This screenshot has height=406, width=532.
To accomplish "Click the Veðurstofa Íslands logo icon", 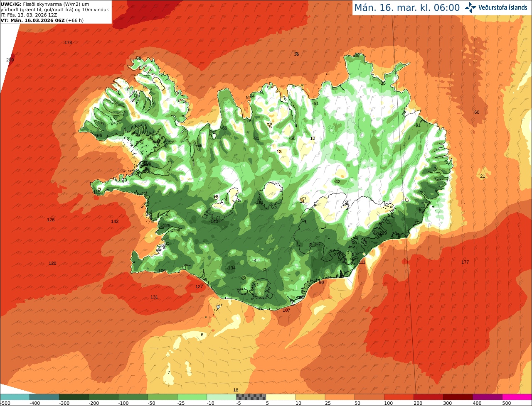I will pyautogui.click(x=470, y=7).
